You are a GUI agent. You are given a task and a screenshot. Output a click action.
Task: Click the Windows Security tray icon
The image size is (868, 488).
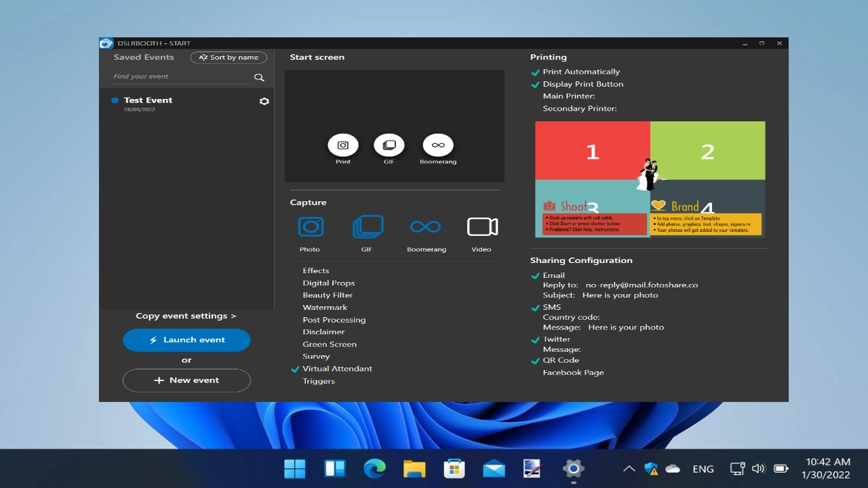pyautogui.click(x=651, y=468)
